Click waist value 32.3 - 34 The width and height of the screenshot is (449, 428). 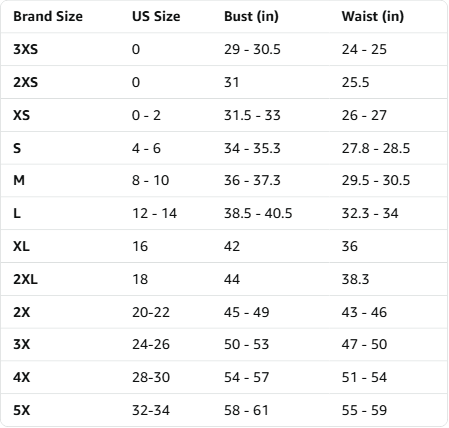370,213
